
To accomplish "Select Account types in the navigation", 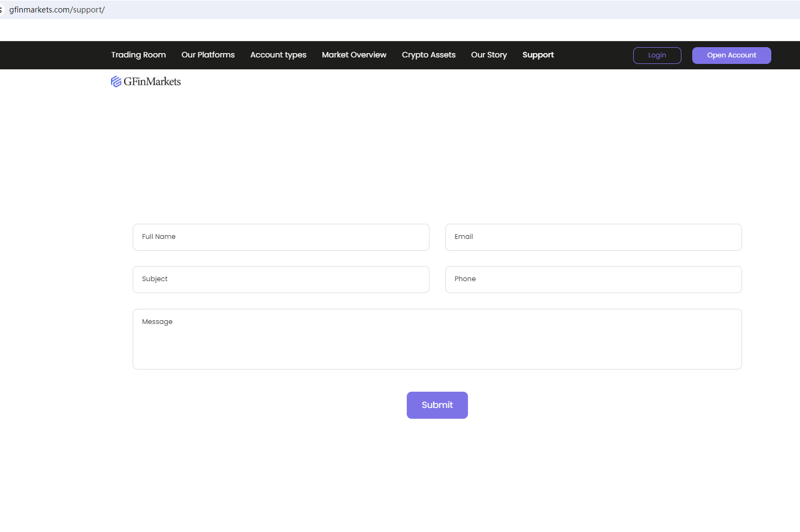I will [x=278, y=55].
